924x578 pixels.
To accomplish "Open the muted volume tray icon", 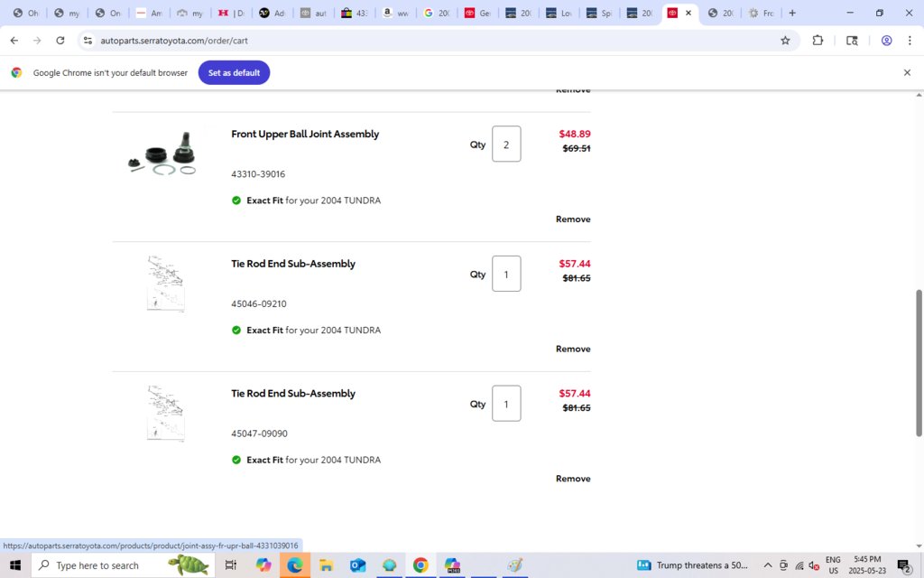I will pos(814,565).
